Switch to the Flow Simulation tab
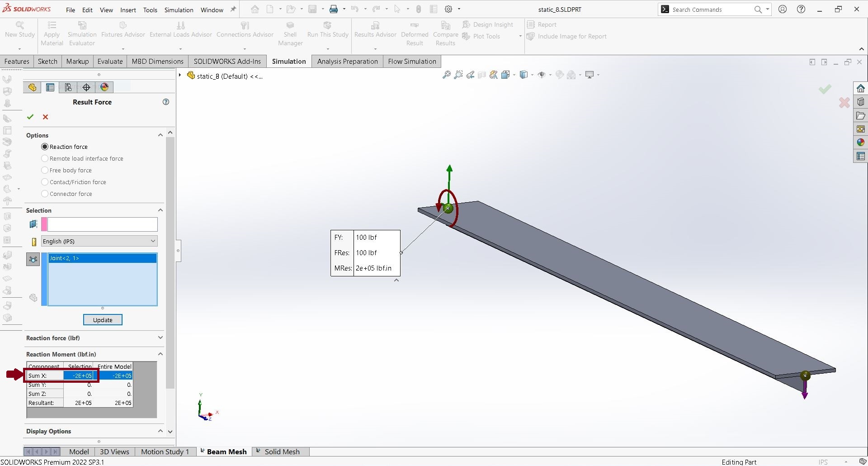The height and width of the screenshot is (466, 868). click(x=411, y=61)
